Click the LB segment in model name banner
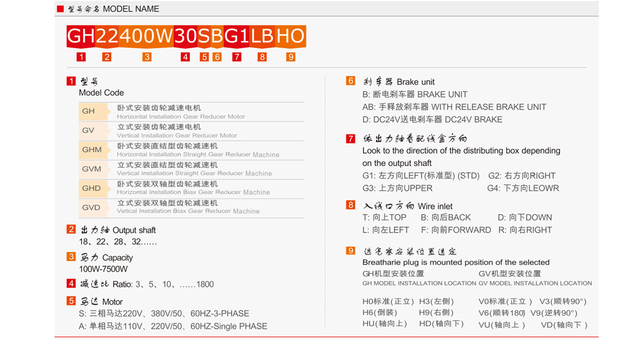The height and width of the screenshot is (346, 644). [x=262, y=36]
